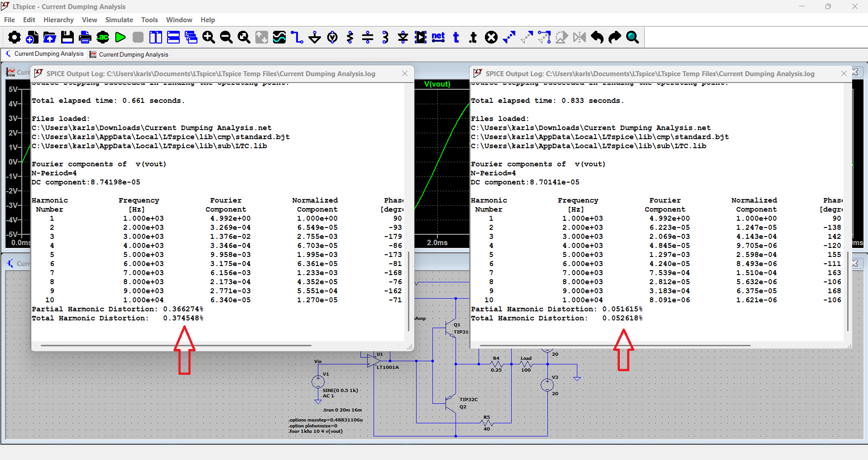Tile windows vertically
This screenshot has width=868, height=460.
click(x=156, y=37)
